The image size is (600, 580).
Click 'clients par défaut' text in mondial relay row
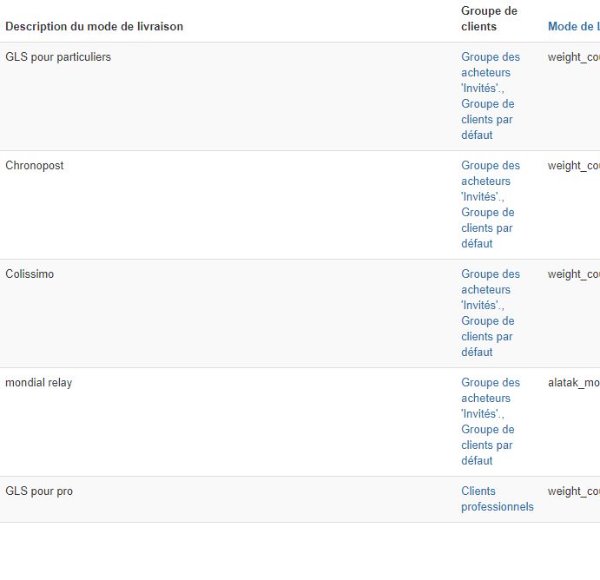coord(487,453)
